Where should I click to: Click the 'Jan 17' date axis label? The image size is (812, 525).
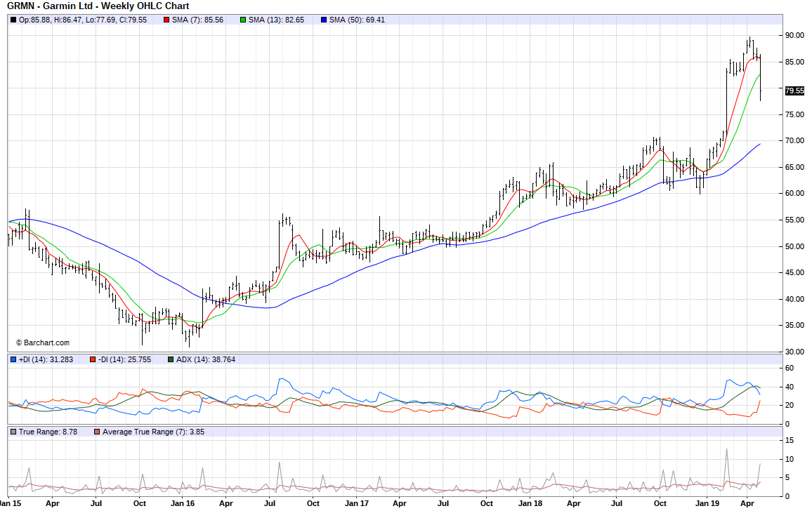tap(357, 503)
